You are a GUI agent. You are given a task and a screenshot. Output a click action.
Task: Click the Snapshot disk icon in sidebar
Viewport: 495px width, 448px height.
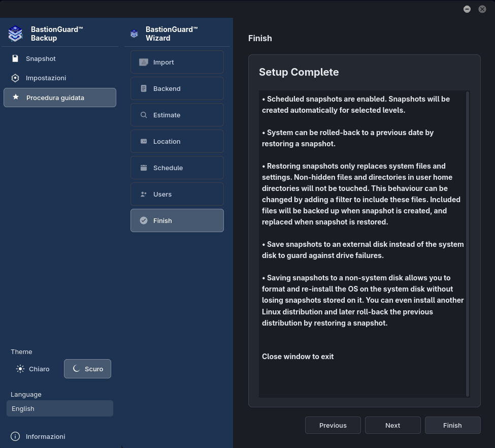coord(15,58)
